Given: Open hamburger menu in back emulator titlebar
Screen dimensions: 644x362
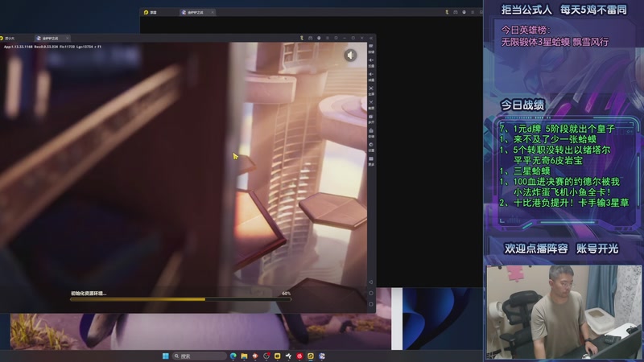Looking at the screenshot, I should [x=473, y=12].
